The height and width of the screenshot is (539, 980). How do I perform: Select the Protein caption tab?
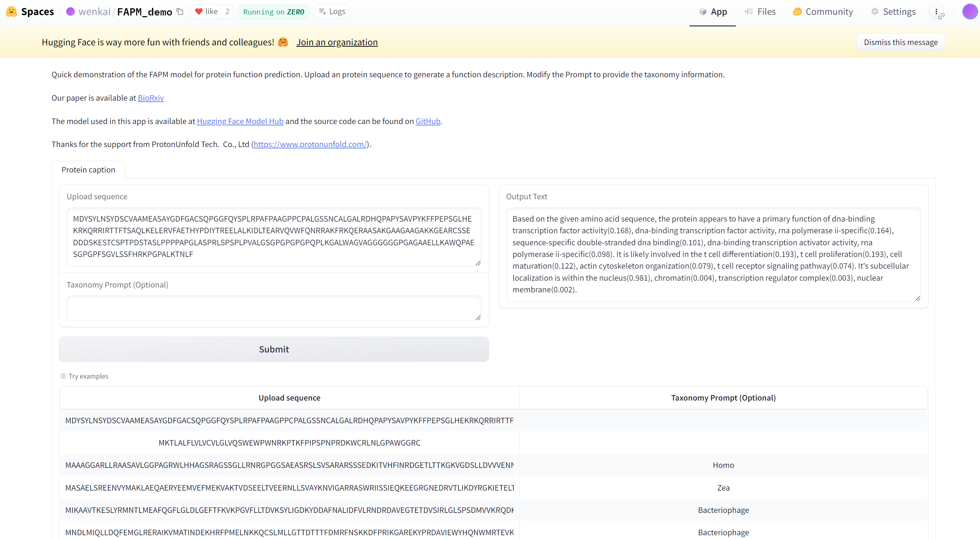click(x=88, y=170)
